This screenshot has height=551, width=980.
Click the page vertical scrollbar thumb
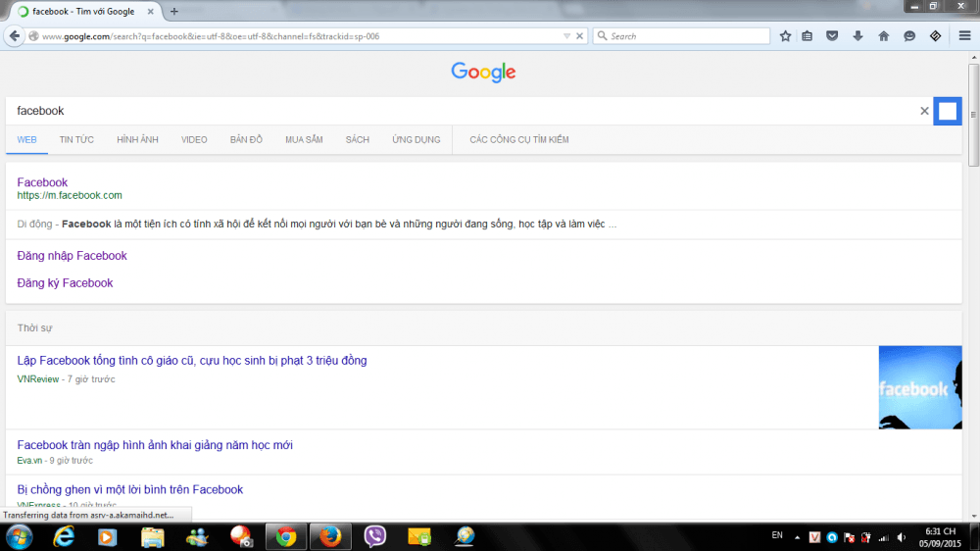click(973, 115)
